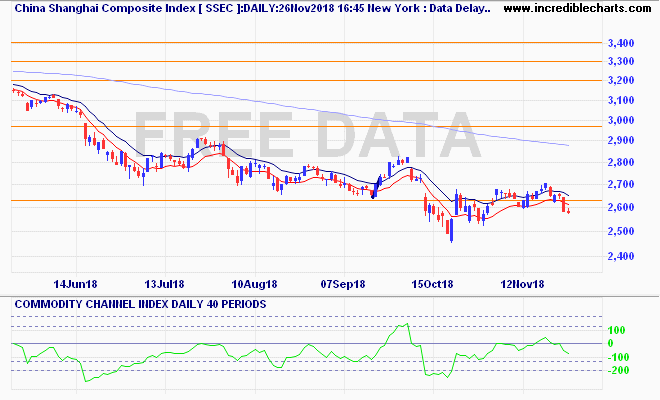The height and width of the screenshot is (400, 660).
Task: Click the 3,400 price axis label
Action: [621, 43]
